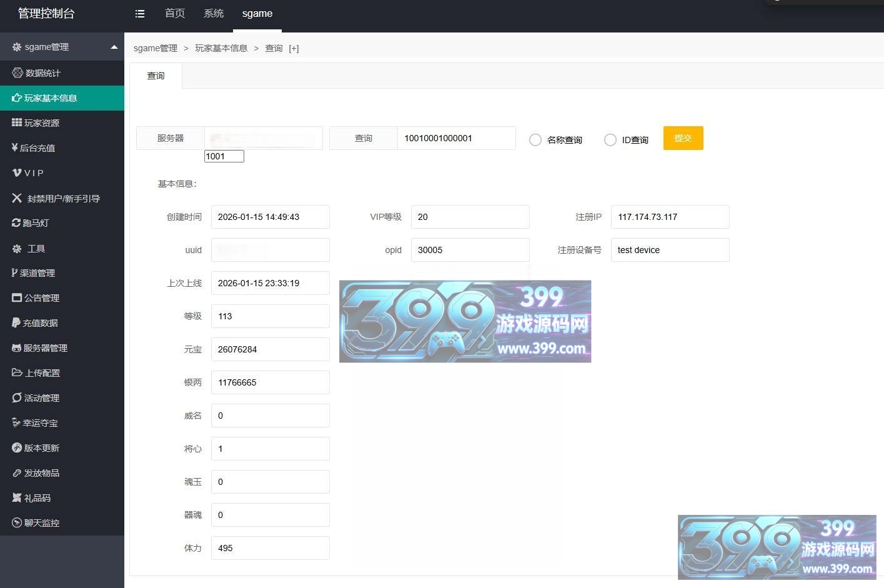Screen dimensions: 884x588
Task: Click the 公告管理 window icon
Action: tap(17, 298)
